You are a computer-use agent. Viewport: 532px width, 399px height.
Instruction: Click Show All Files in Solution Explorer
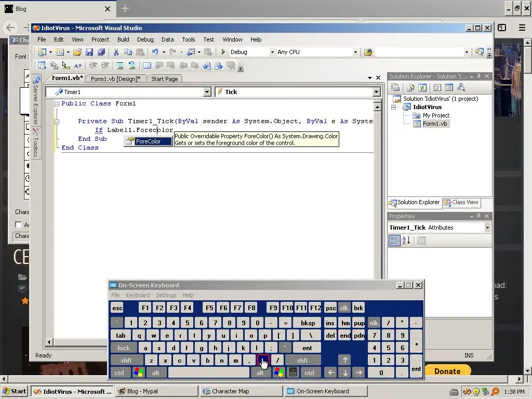(410, 87)
